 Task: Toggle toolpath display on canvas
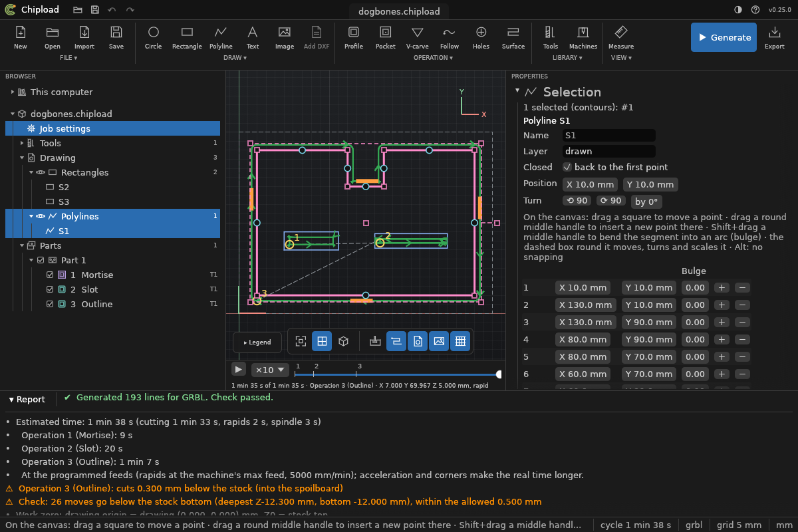[396, 341]
